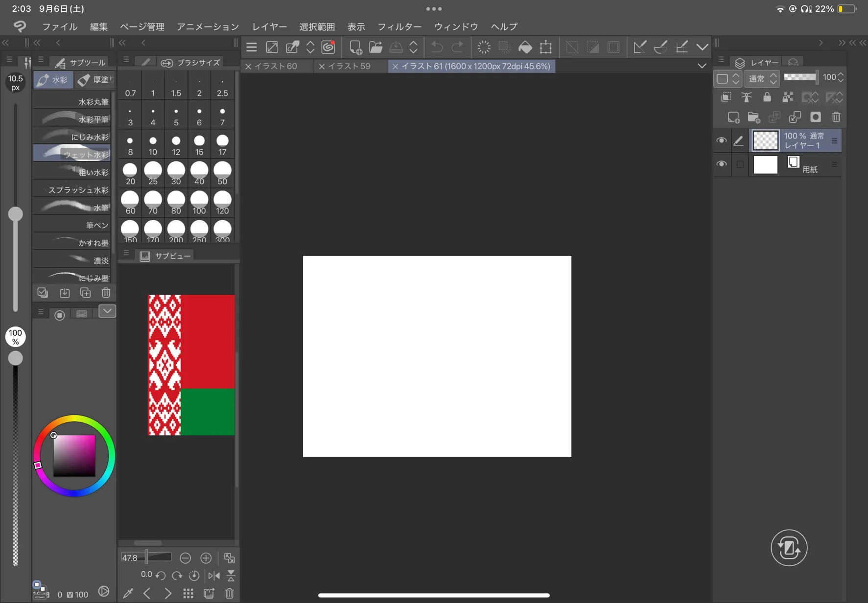The height and width of the screenshot is (603, 868).
Task: Click the redo arrow in command bar
Action: [x=457, y=47]
